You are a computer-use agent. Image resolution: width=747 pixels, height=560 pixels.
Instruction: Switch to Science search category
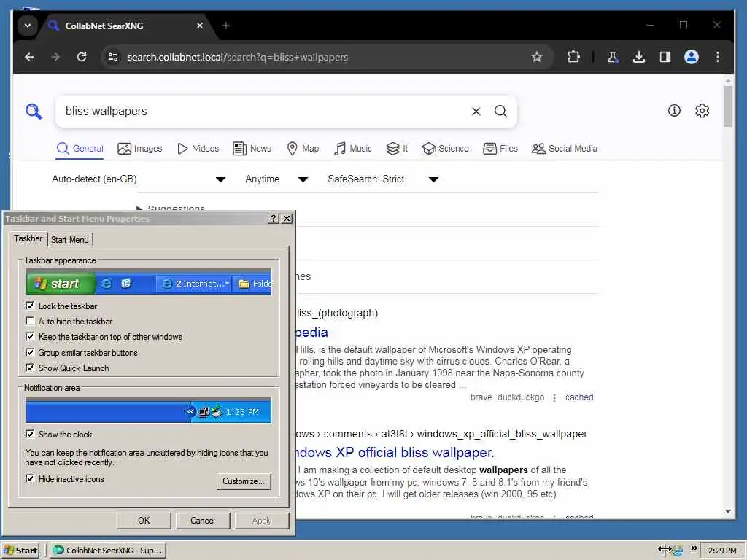[x=446, y=149]
